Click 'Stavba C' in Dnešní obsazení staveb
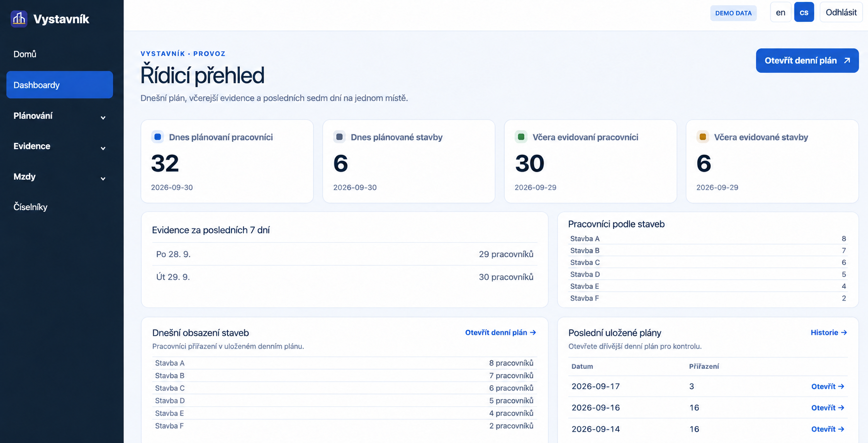 click(x=170, y=388)
